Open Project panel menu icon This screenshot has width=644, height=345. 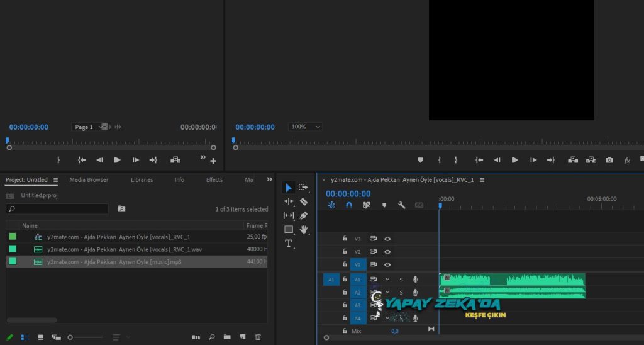coord(55,180)
